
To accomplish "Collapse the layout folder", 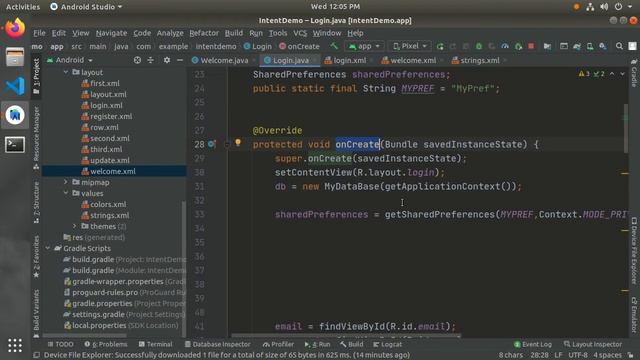I will click(66, 72).
